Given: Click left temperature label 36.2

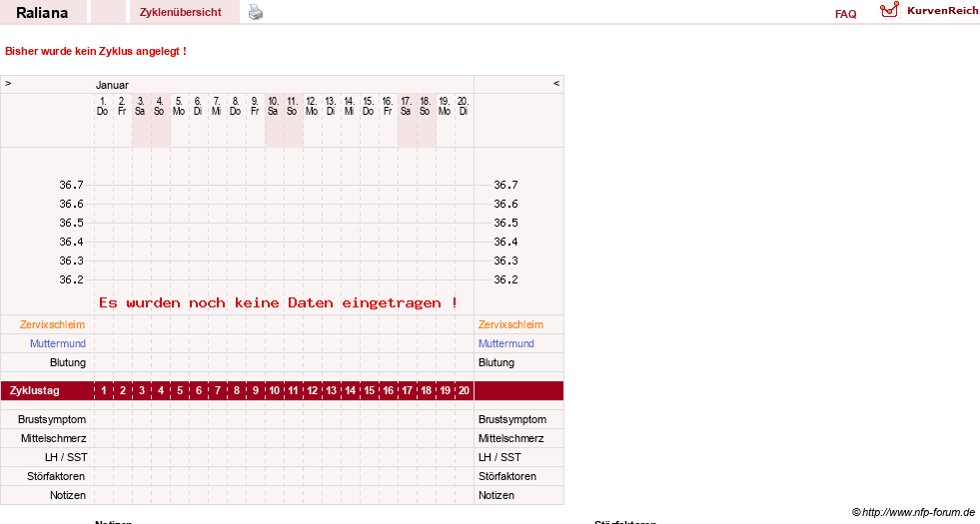Looking at the screenshot, I should [x=71, y=279].
